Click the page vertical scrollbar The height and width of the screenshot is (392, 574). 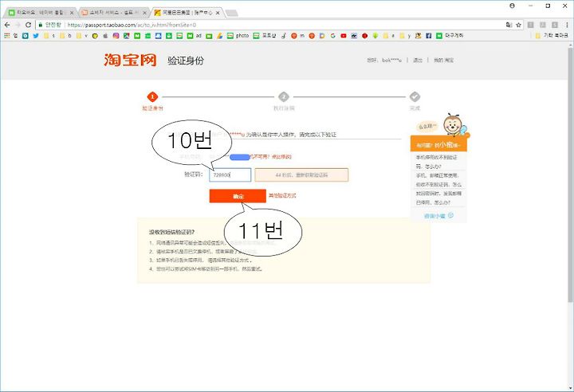(x=570, y=176)
